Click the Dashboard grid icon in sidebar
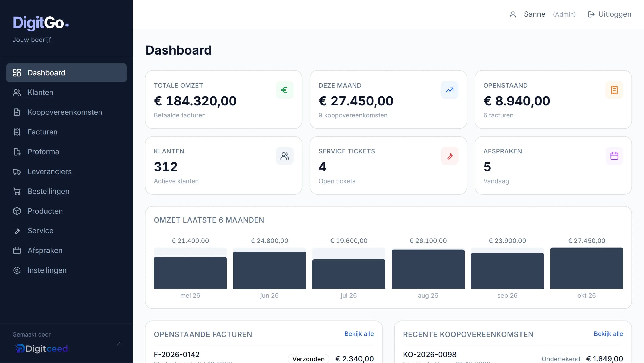 pos(17,73)
